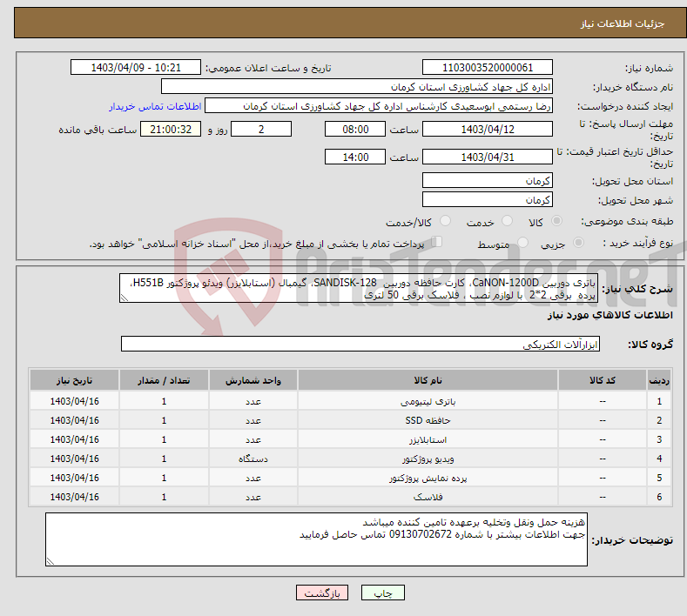Click the گروه کالا field ابزارآلات الکتریکی
Viewport: 687px width, 616px height.
pyautogui.click(x=360, y=345)
